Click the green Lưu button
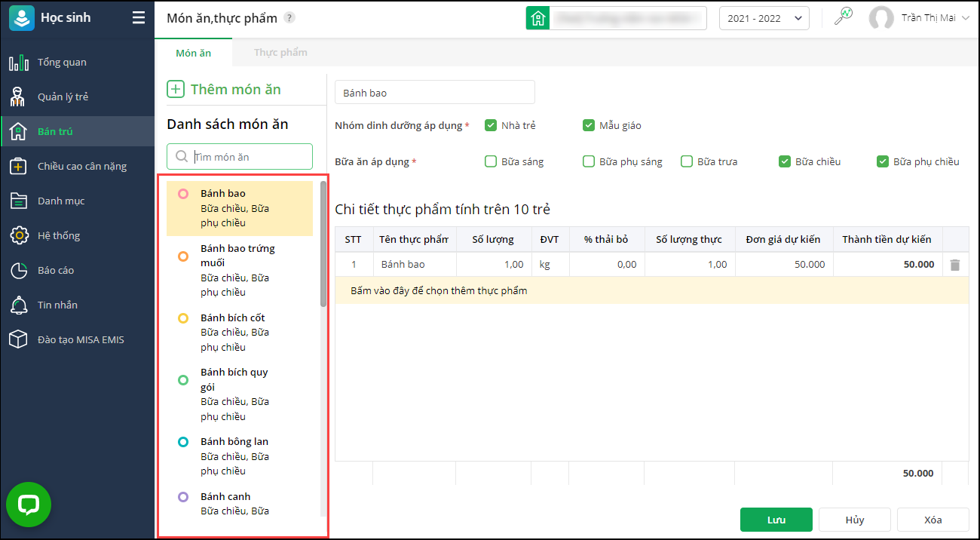 pos(776,520)
